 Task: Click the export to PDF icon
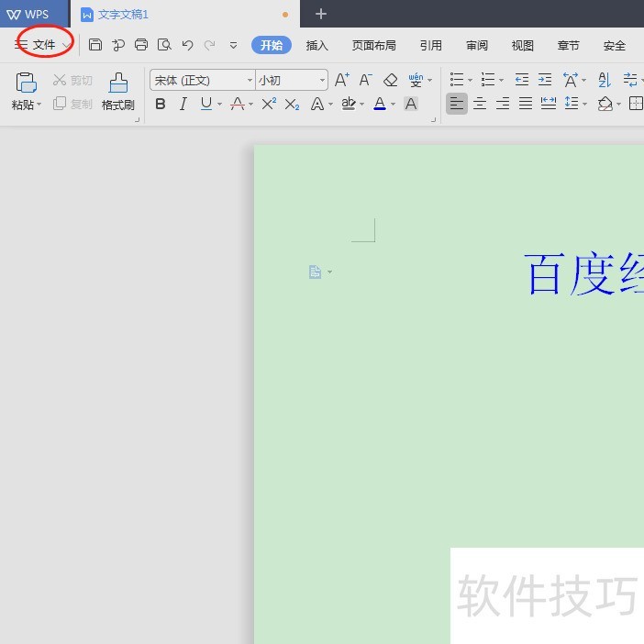118,44
